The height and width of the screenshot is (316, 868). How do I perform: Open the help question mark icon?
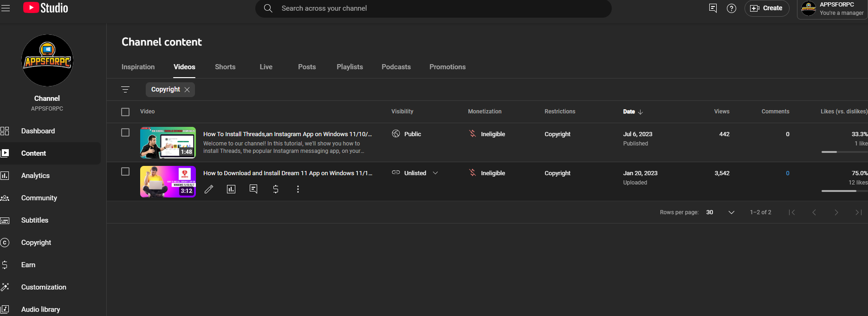pos(732,8)
